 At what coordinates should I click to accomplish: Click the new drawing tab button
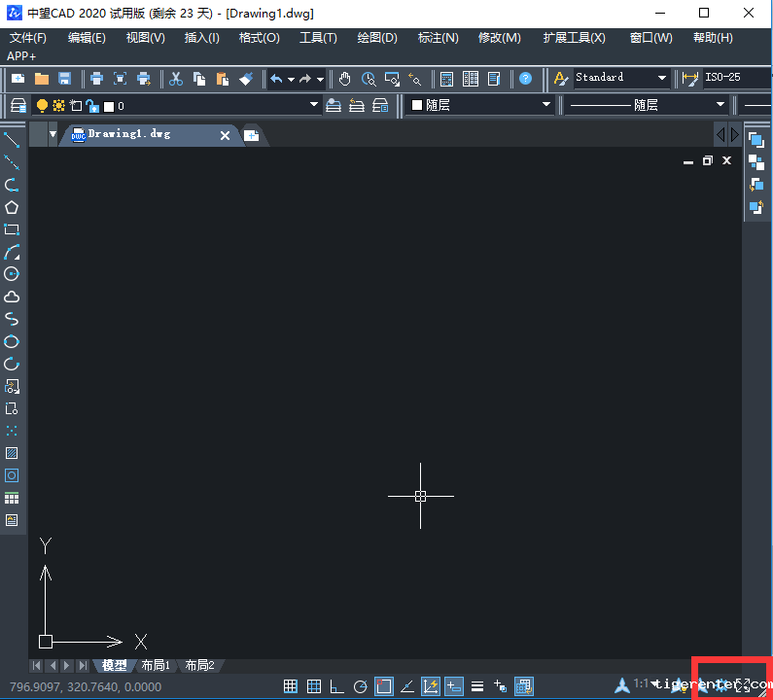coord(251,136)
